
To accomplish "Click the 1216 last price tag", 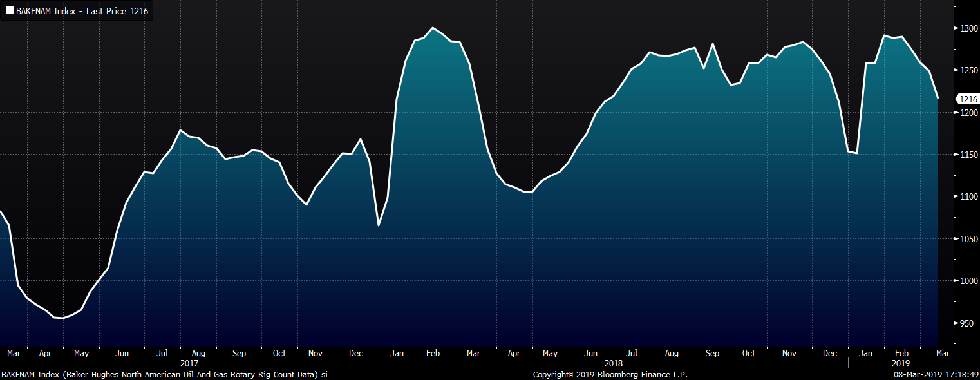I will point(968,99).
